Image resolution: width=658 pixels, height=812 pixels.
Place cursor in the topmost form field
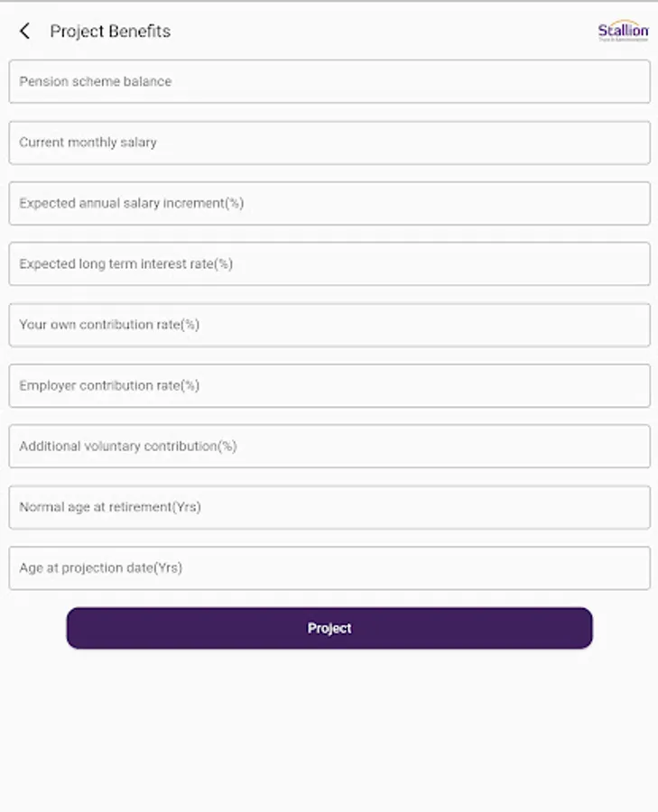click(329, 81)
